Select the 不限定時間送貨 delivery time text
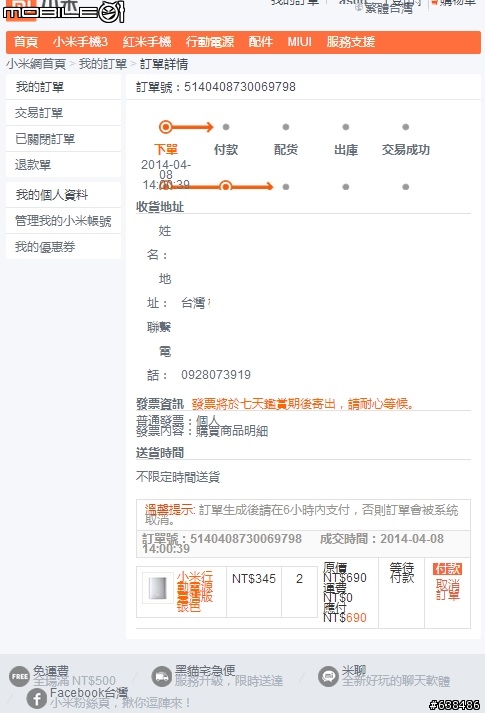485x713 pixels. 178,477
